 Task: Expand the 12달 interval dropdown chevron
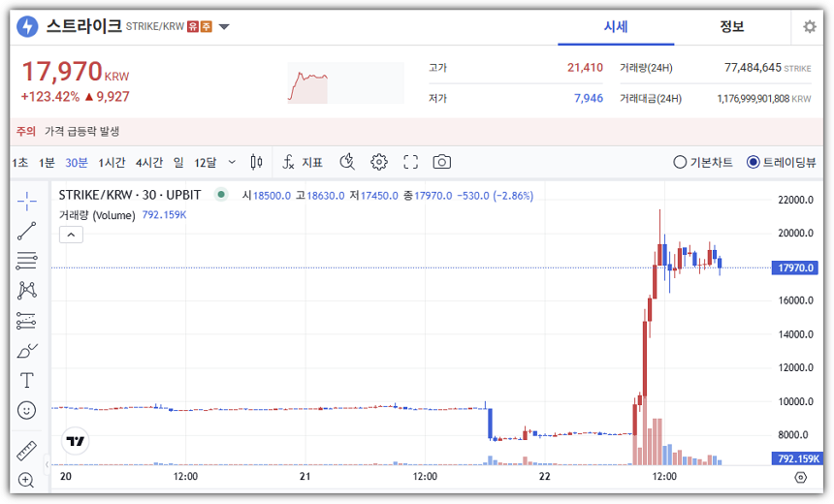tap(232, 162)
